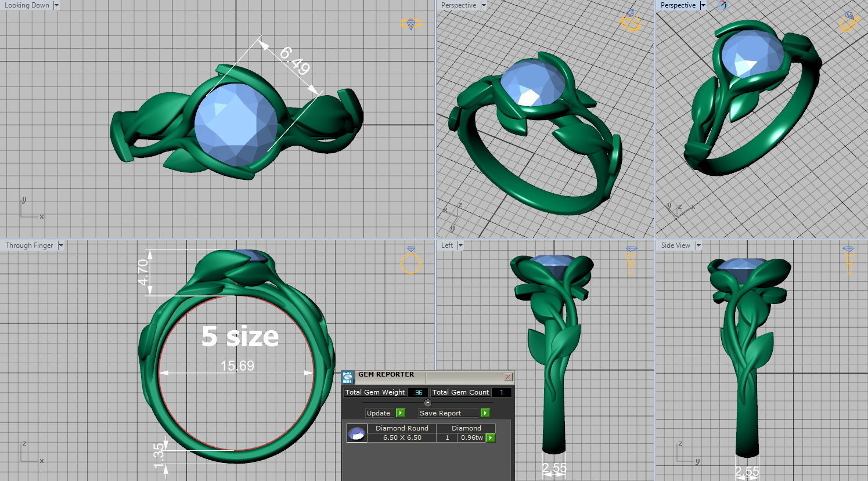Click the Gem Reporter title bar
Screen dimensions: 868x481
click(428, 377)
